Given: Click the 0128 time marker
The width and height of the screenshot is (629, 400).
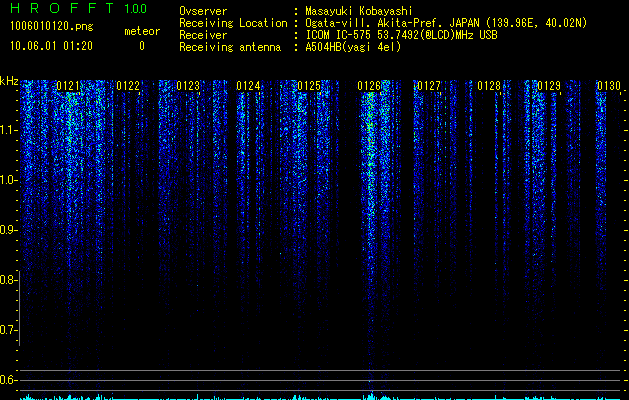Looking at the screenshot, I should [489, 86].
